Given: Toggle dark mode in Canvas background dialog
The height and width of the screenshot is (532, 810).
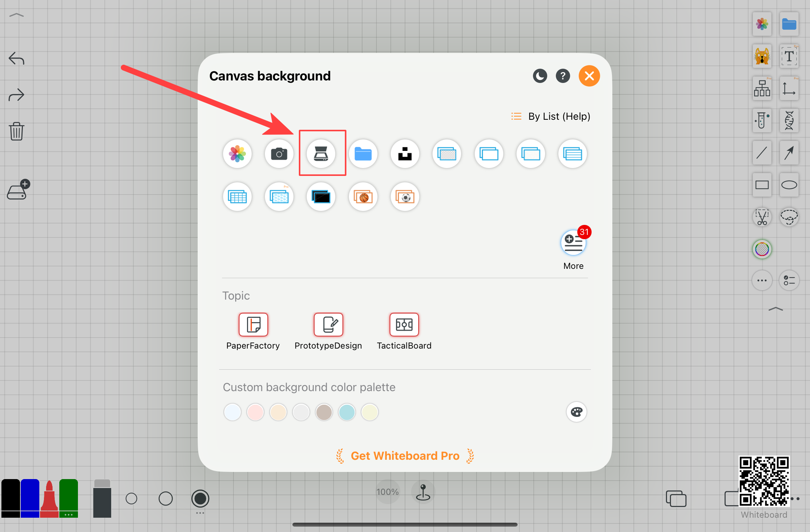Looking at the screenshot, I should (x=540, y=76).
